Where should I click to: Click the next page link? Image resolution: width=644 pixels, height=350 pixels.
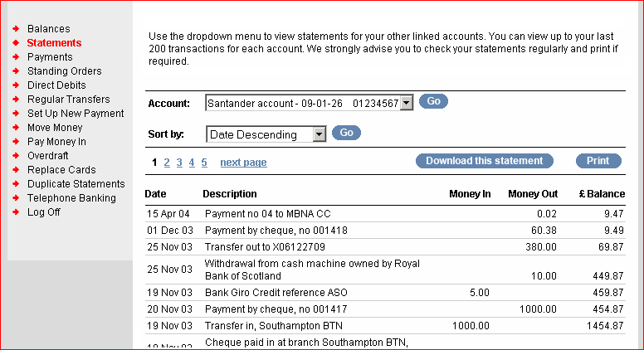coord(243,163)
